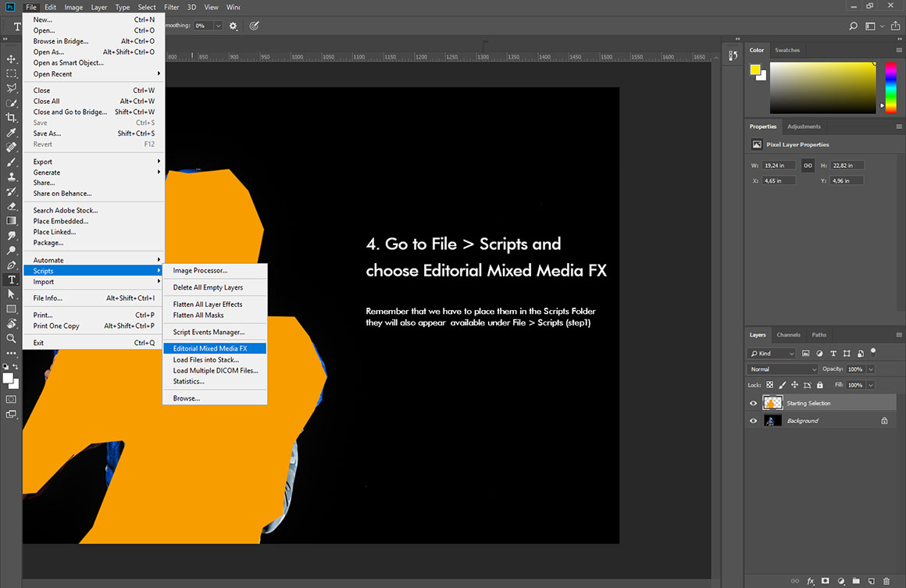Viewport: 906px width, 588px height.
Task: Click the fx layer style icon
Action: click(810, 581)
